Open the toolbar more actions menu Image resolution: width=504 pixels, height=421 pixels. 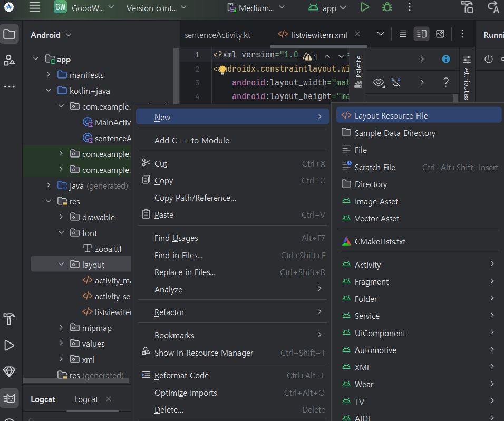pos(410,7)
